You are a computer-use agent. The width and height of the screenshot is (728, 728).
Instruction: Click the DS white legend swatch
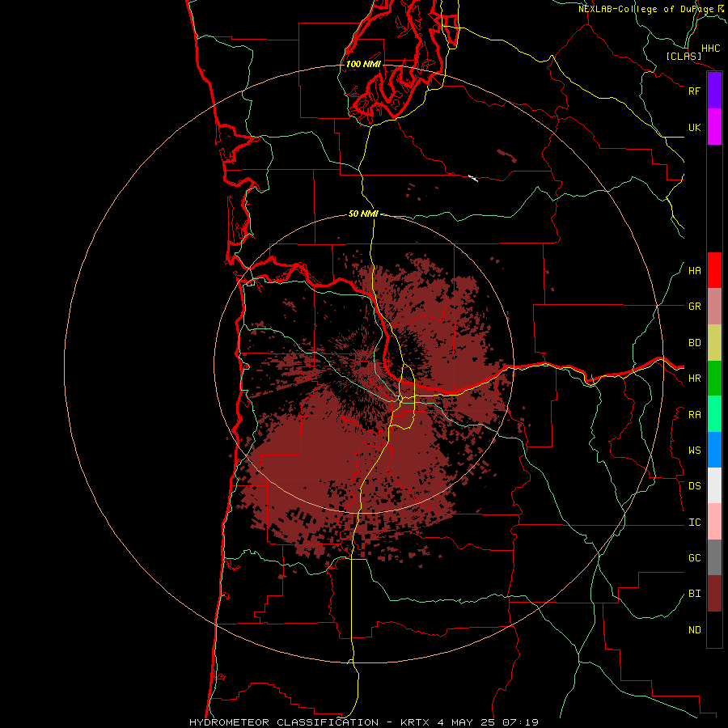pos(714,485)
